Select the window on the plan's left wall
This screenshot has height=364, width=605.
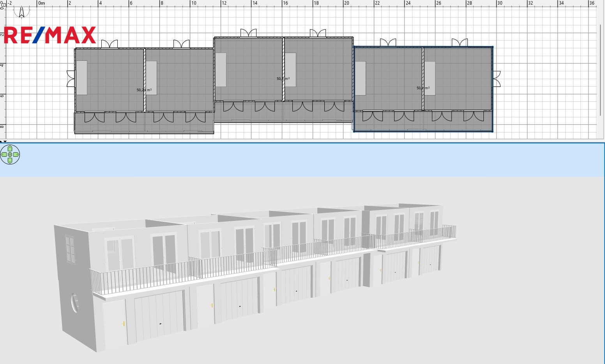(x=71, y=78)
